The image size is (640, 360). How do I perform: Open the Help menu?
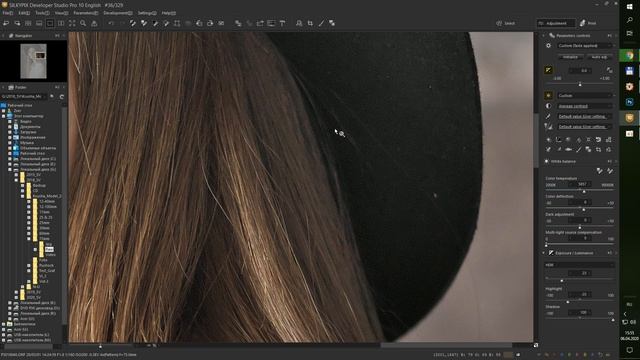coord(168,13)
